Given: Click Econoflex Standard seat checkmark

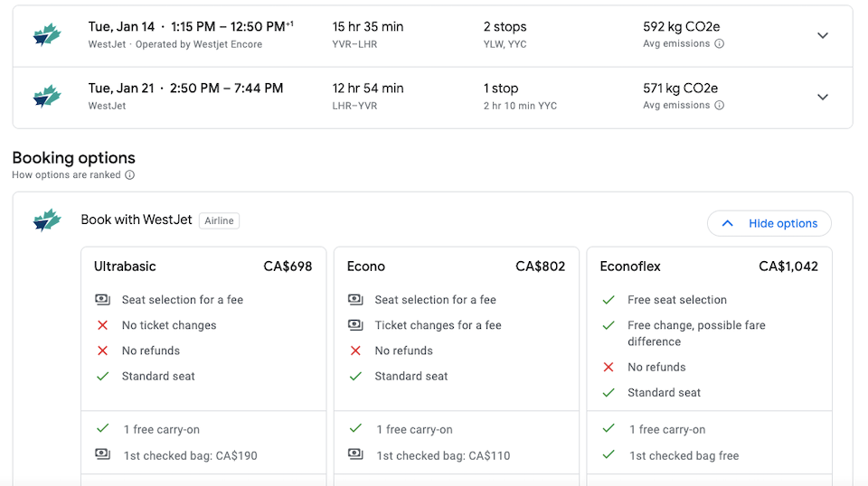Looking at the screenshot, I should tap(609, 393).
